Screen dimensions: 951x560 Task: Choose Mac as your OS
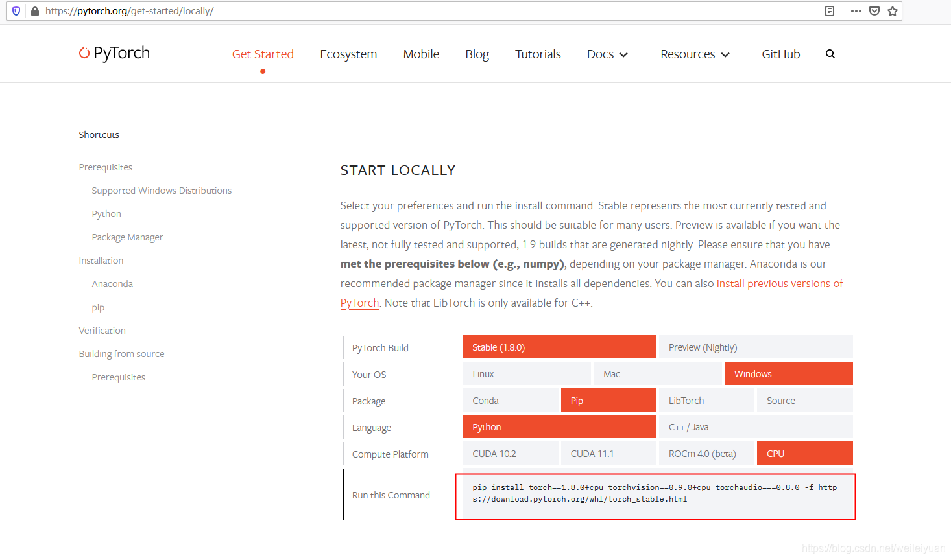tap(658, 374)
